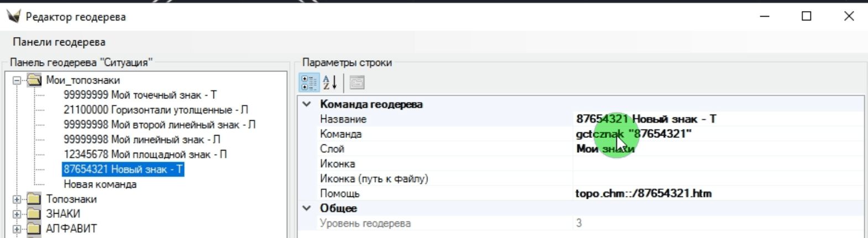The height and width of the screenshot is (238, 868).
Task: Edit the Название value field
Action: 719,119
